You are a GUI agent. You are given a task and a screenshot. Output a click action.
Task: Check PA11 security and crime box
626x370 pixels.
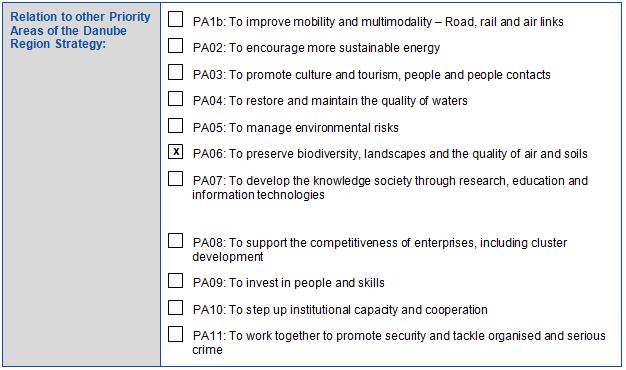point(176,334)
